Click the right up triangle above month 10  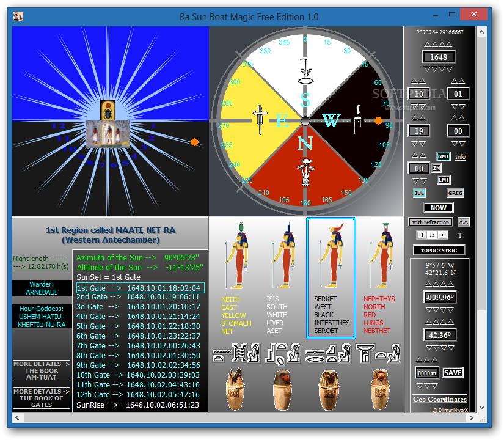(422, 81)
